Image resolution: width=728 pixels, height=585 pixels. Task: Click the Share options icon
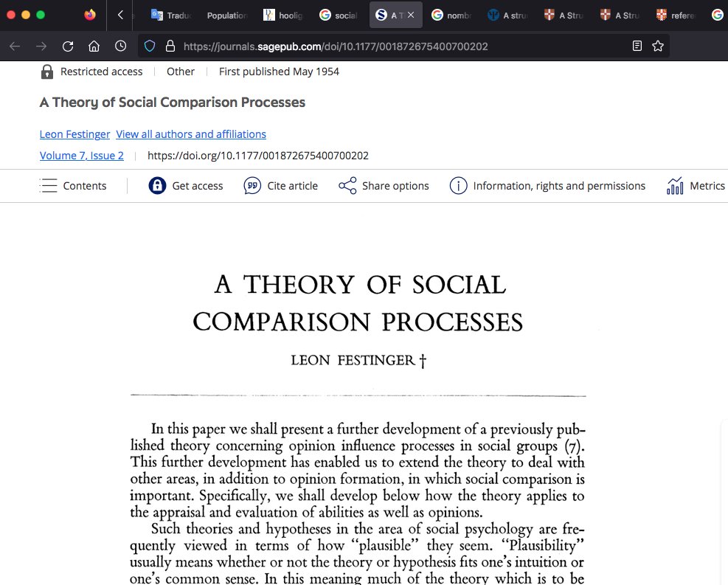pyautogui.click(x=347, y=186)
